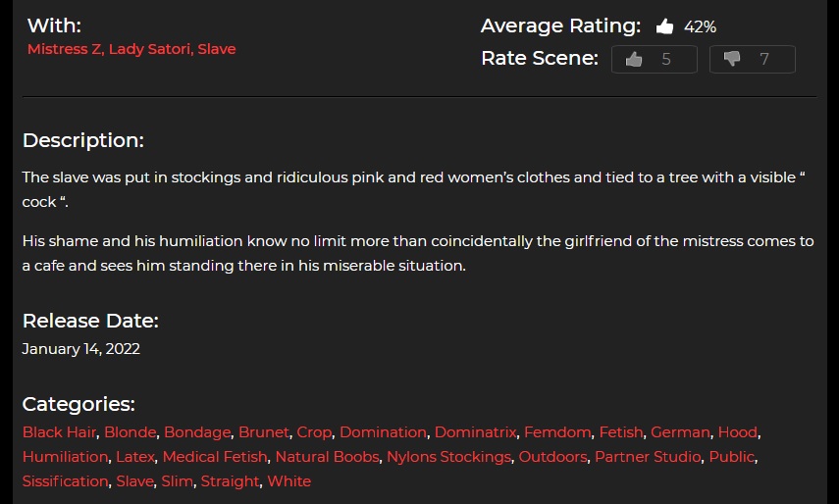Select the White category link
The image size is (839, 504).
click(288, 481)
